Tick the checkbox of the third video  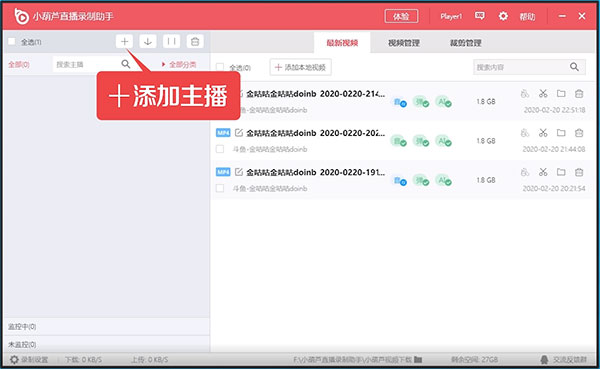coord(220,188)
